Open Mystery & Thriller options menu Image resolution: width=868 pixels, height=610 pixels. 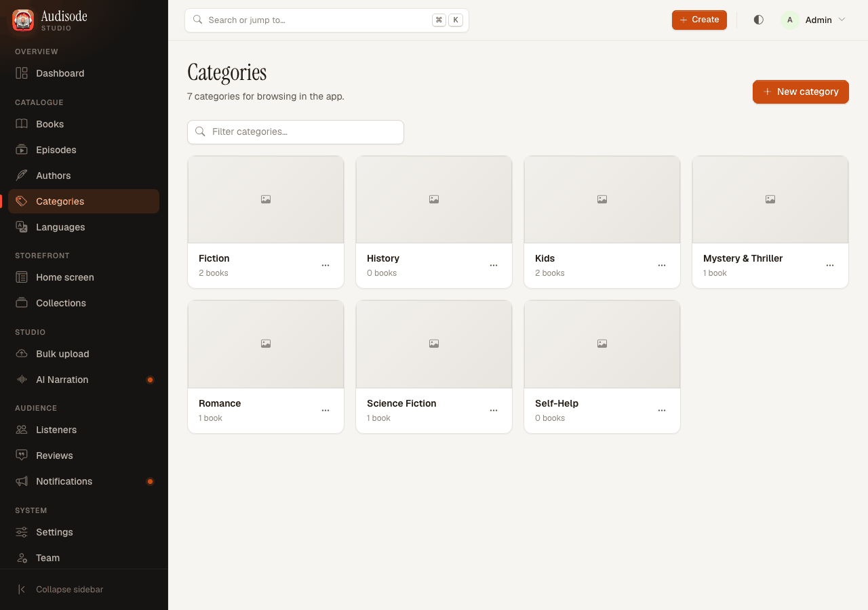tap(830, 265)
